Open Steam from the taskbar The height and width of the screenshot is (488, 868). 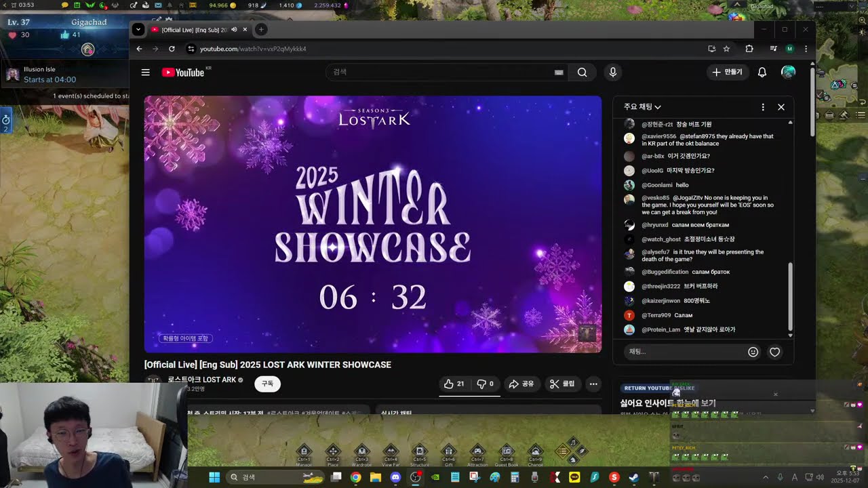click(634, 477)
